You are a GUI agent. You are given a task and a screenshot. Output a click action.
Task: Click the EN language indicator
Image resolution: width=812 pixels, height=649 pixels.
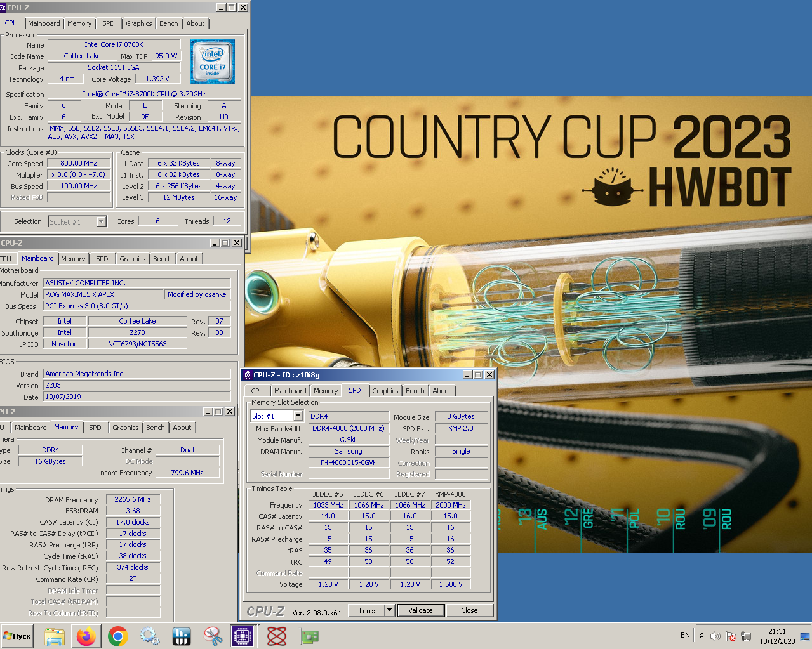coord(685,635)
